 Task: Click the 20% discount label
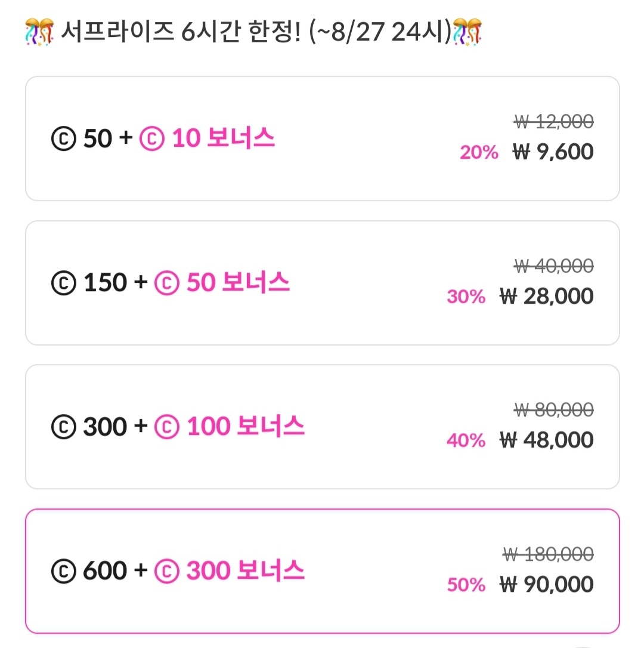pyautogui.click(x=479, y=153)
